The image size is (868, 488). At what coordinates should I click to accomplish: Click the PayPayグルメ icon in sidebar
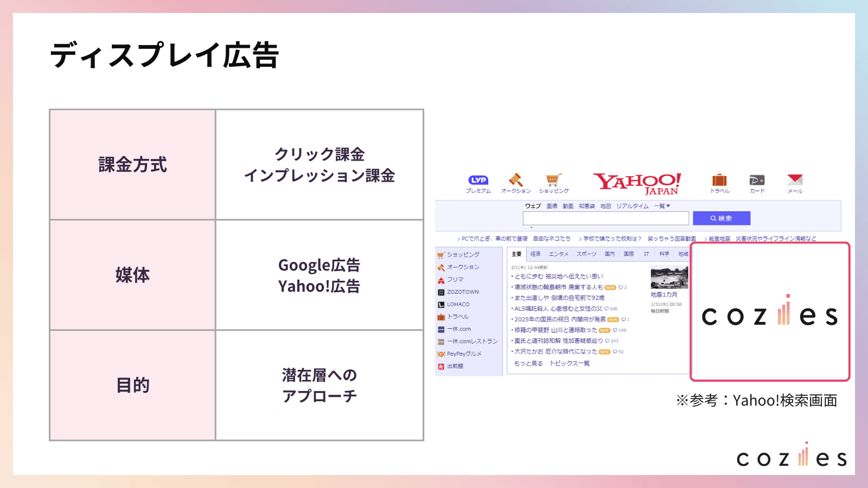(441, 354)
